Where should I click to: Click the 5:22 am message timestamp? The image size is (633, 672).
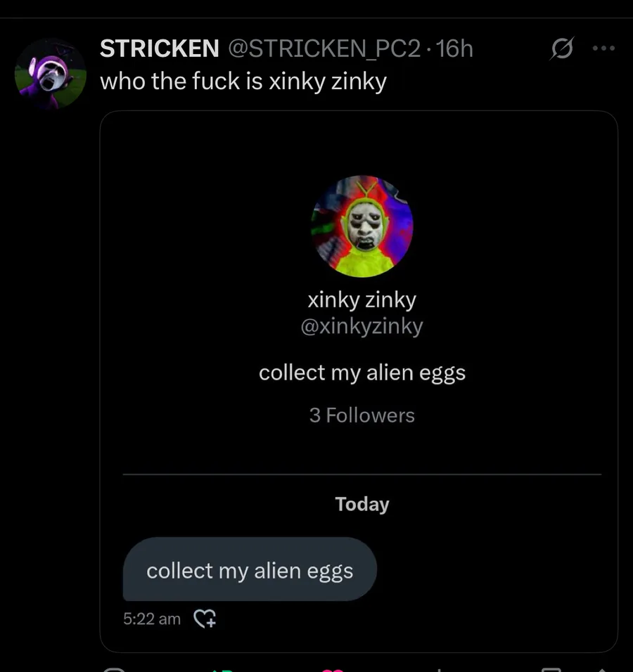pos(152,619)
